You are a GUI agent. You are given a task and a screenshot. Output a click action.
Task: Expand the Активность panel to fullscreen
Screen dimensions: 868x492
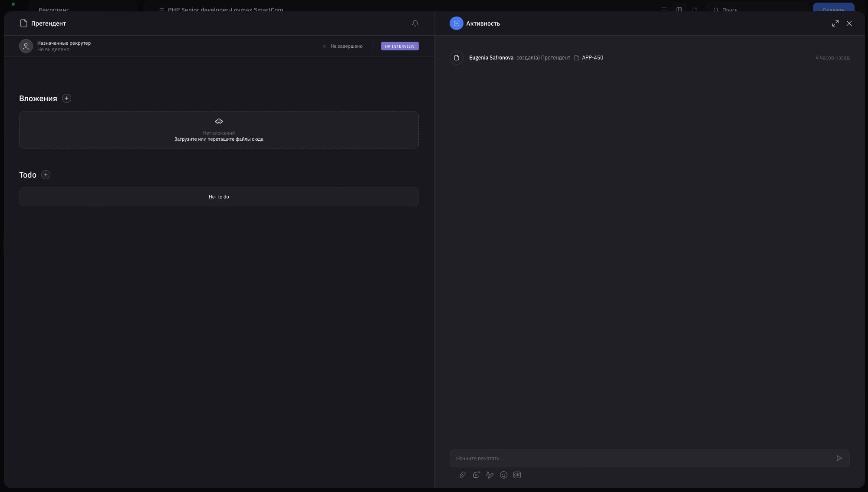[835, 23]
